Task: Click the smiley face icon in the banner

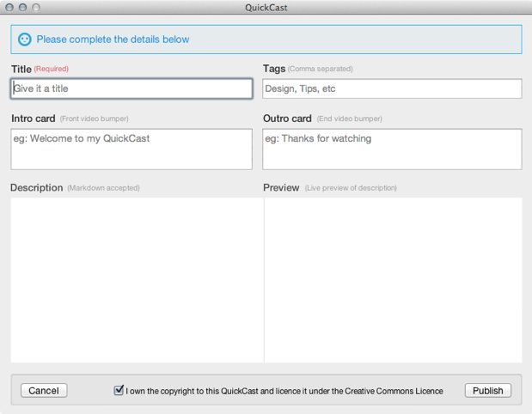Action: 24,40
